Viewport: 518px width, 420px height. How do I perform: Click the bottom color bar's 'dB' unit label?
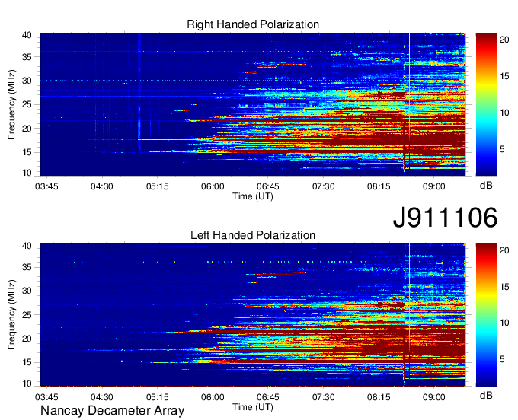pyautogui.click(x=486, y=396)
